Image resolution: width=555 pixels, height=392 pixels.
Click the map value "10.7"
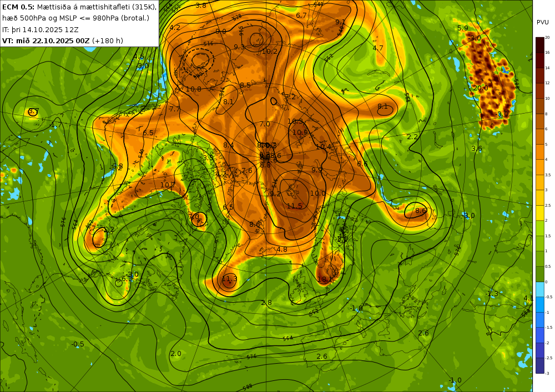[x=168, y=185]
